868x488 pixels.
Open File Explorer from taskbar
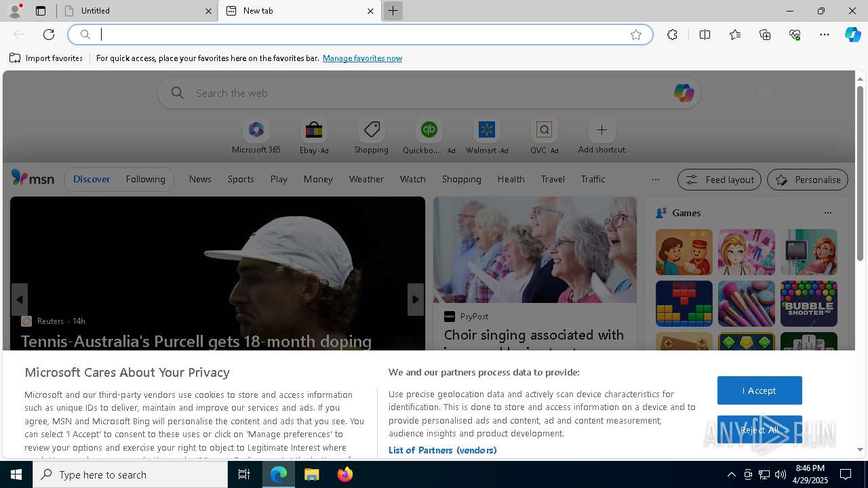[312, 474]
